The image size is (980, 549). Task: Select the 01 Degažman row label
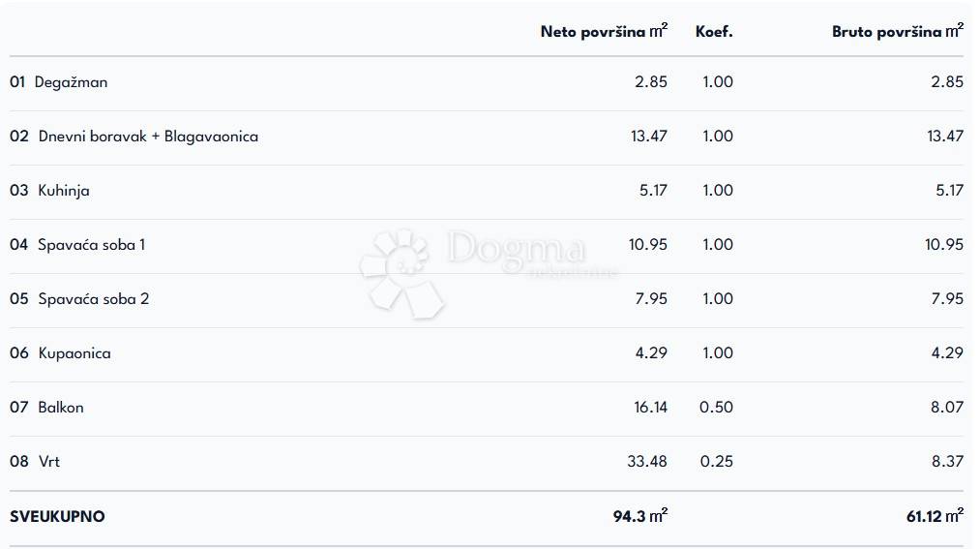click(x=59, y=82)
